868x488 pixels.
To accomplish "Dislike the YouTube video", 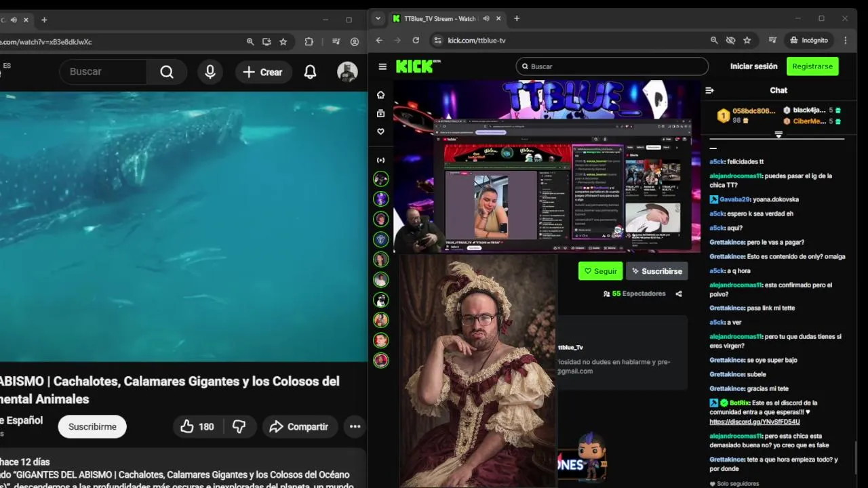I will (x=239, y=426).
